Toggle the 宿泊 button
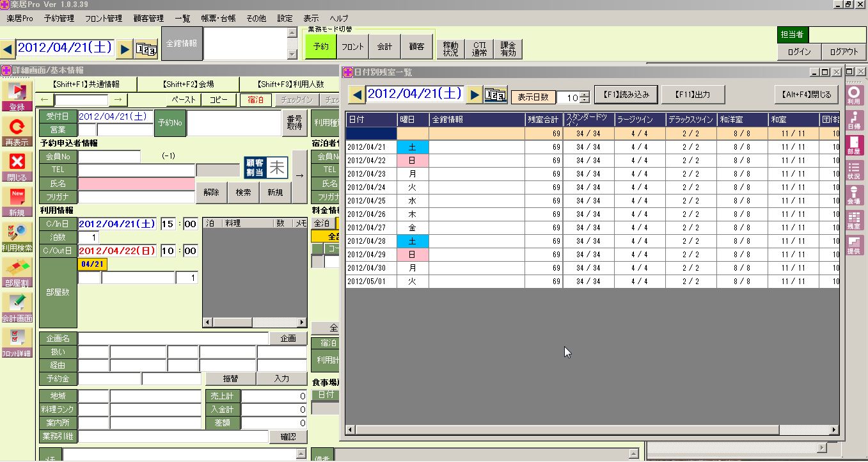868x462 pixels. 256,100
